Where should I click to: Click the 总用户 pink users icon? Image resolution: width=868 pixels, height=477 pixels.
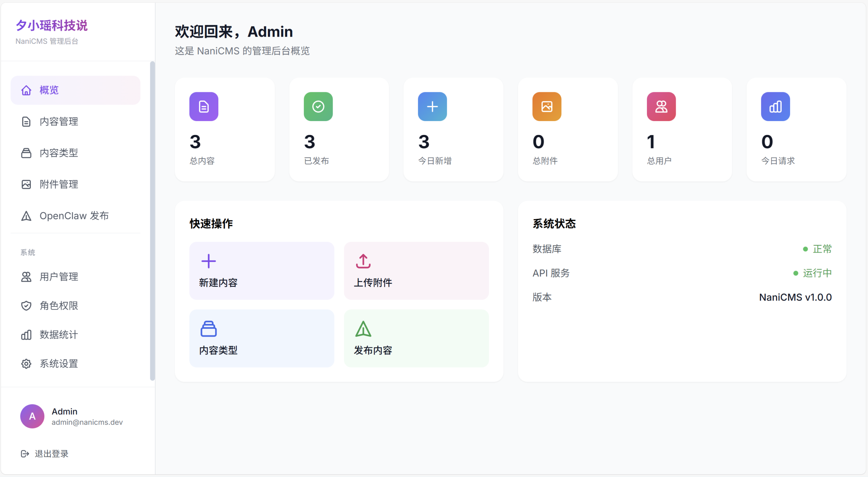click(661, 107)
